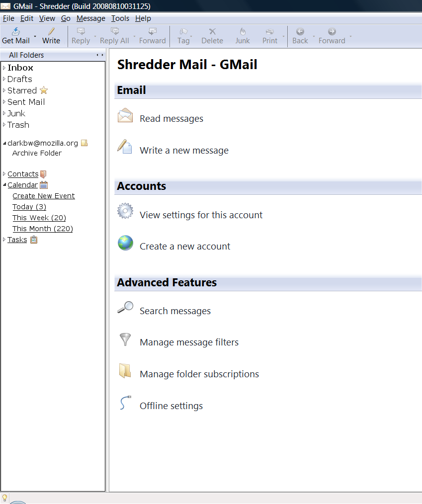422x504 pixels.
Task: Click the Read messages envelope icon
Action: coord(125,115)
